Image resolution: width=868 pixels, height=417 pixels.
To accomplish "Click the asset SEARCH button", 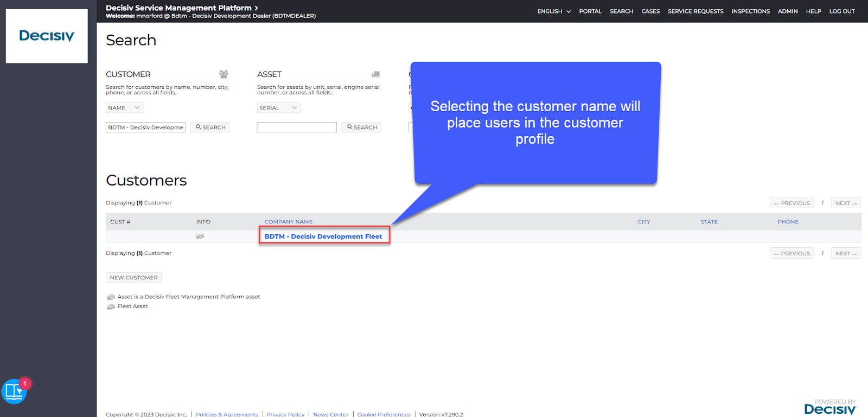I will point(361,127).
